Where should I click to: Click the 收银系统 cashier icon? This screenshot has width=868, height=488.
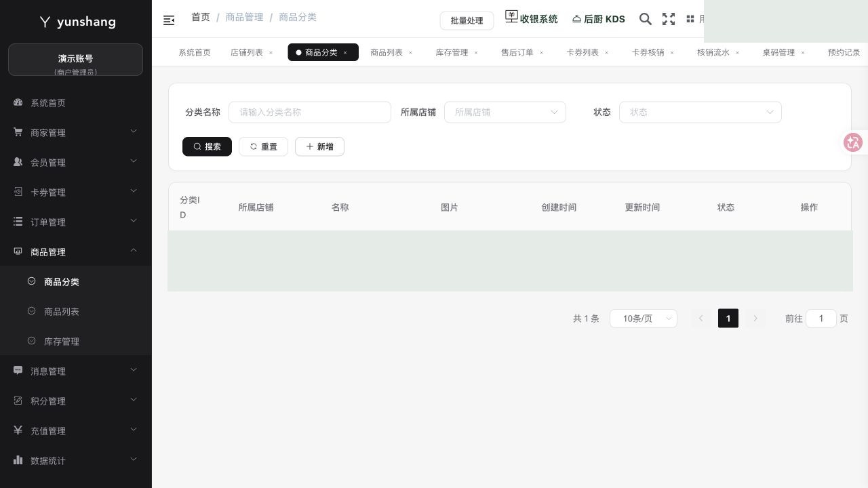point(511,17)
